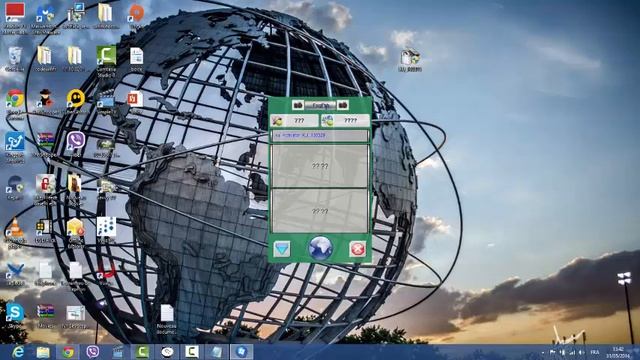Switch to Google Chrome on the taskbar
This screenshot has width=640, height=360.
click(x=68, y=352)
